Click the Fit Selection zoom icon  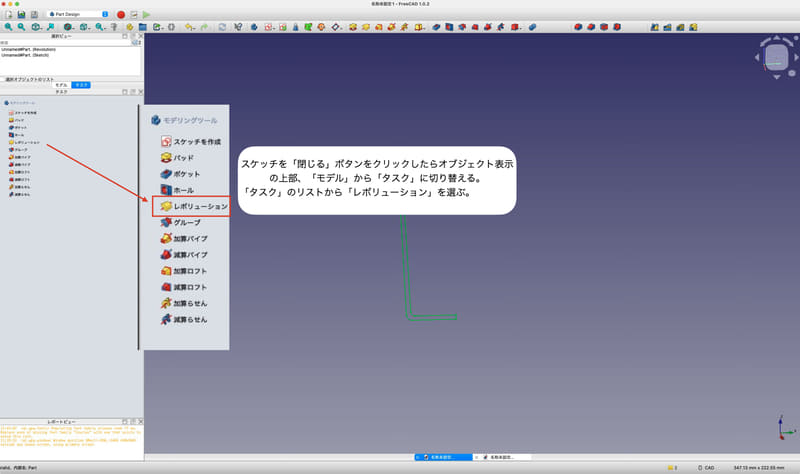pos(21,27)
